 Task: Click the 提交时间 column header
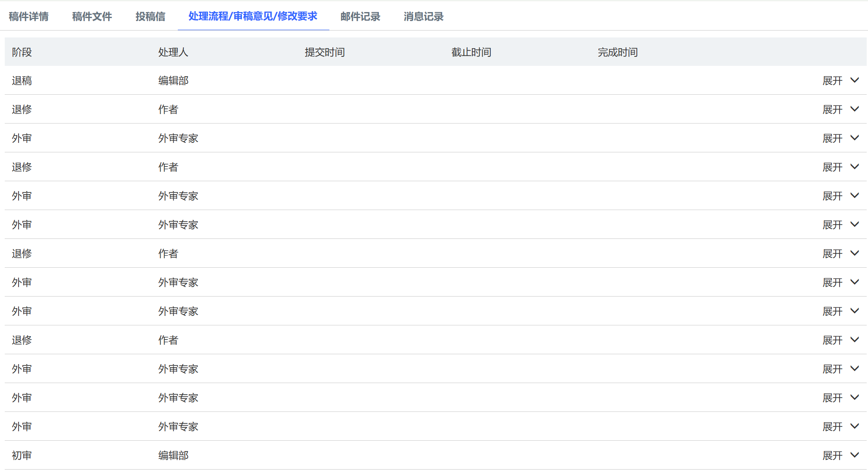pos(325,52)
